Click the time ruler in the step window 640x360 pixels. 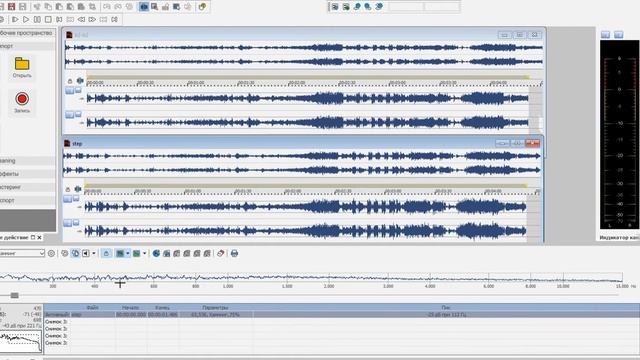pos(312,191)
